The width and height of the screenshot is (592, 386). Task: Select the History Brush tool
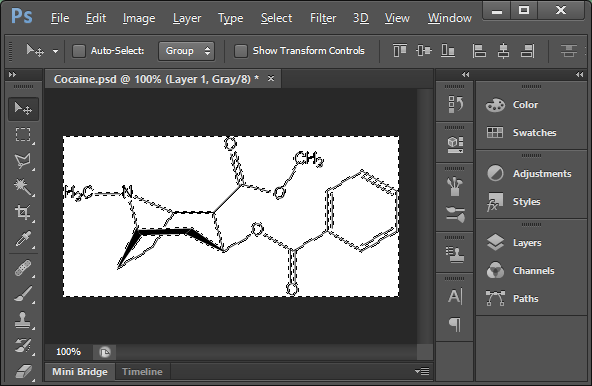point(23,346)
